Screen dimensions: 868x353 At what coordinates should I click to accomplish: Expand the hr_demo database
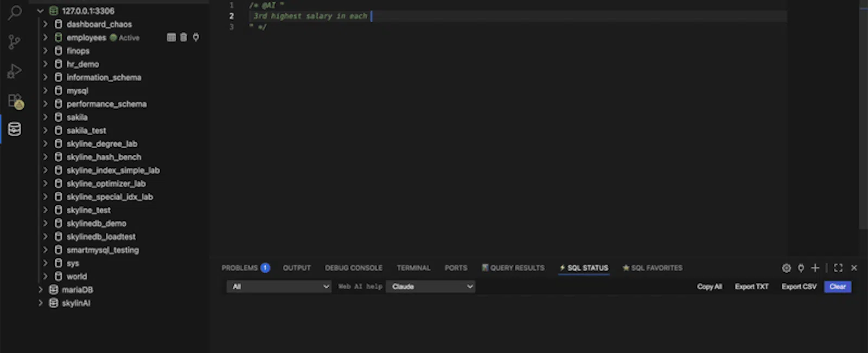[x=46, y=64]
